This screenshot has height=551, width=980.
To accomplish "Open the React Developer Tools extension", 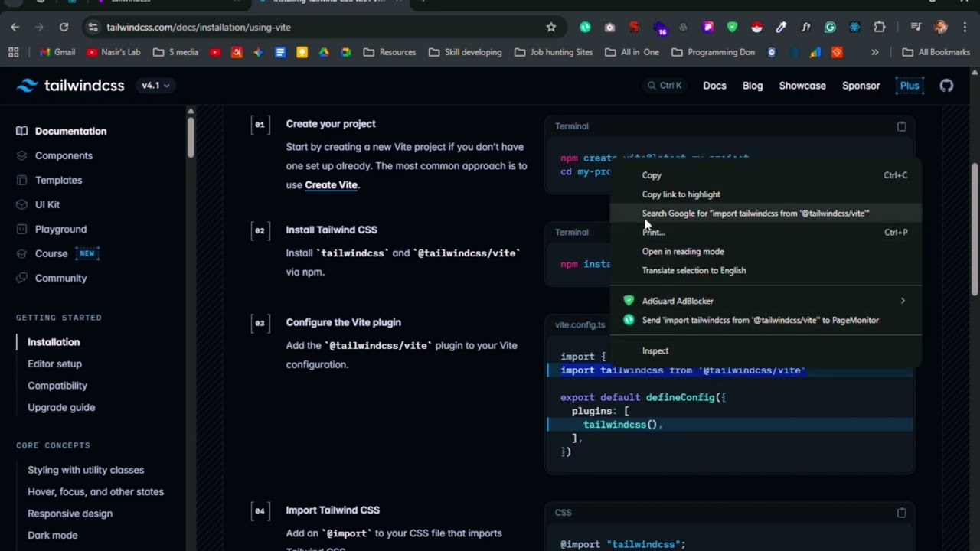I will pos(854,27).
